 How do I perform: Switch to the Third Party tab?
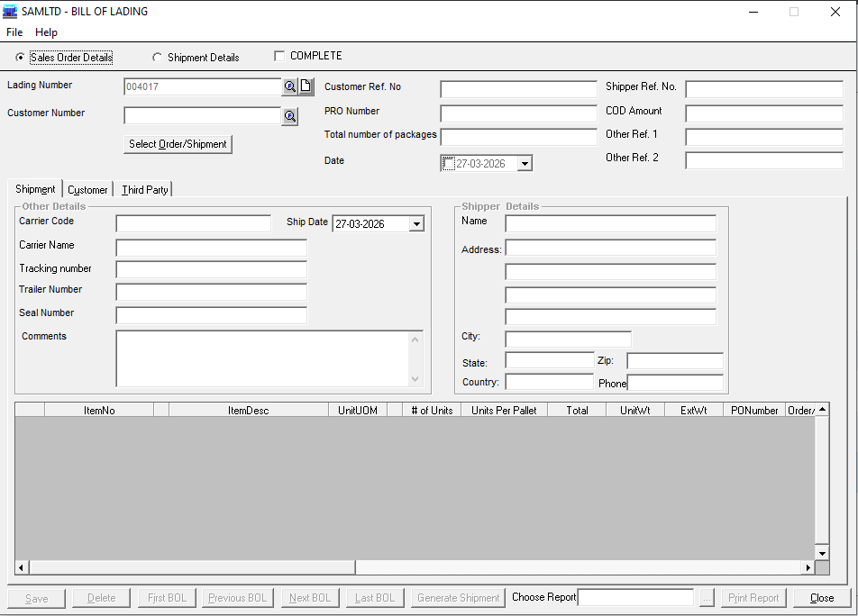click(x=145, y=190)
